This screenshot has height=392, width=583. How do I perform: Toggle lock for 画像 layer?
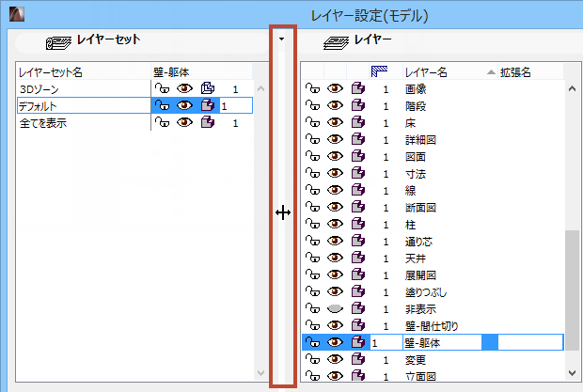click(313, 88)
